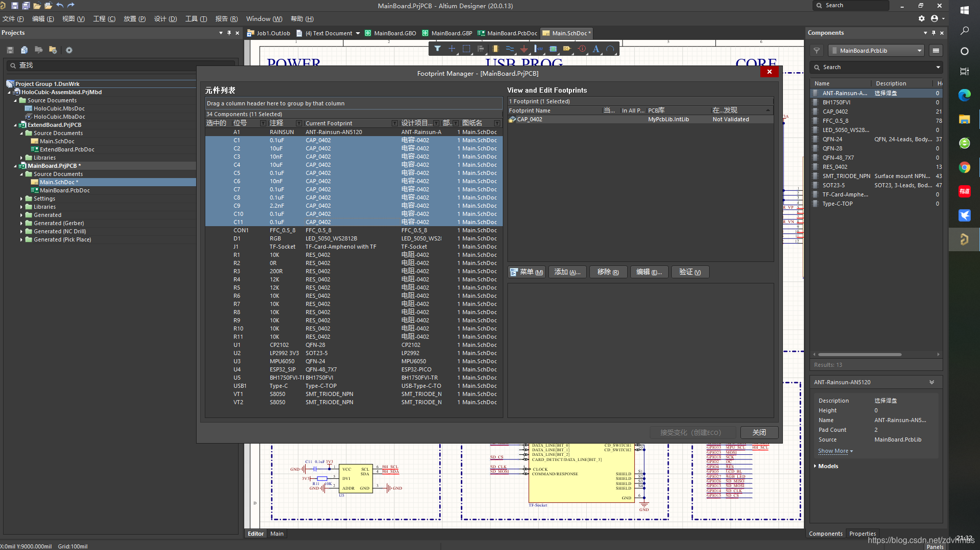Click the save all icon in title bar
The image size is (980, 550).
(x=26, y=6)
